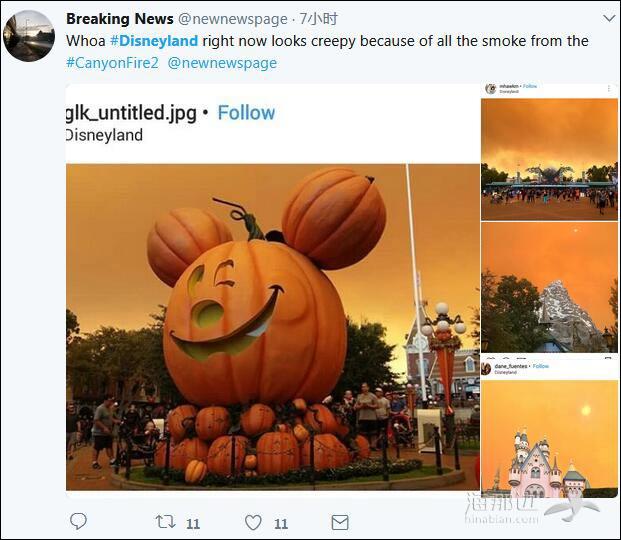Expand the tweet options chevron at top right

tap(609, 18)
